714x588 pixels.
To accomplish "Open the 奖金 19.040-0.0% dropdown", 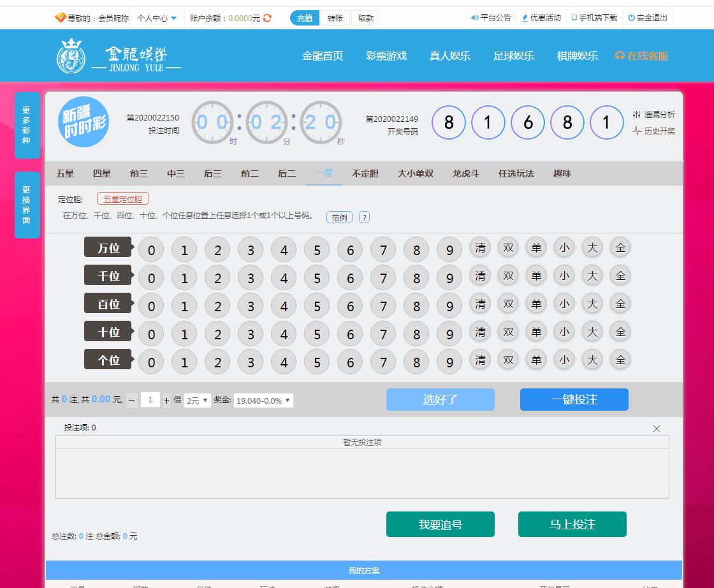I will [263, 401].
